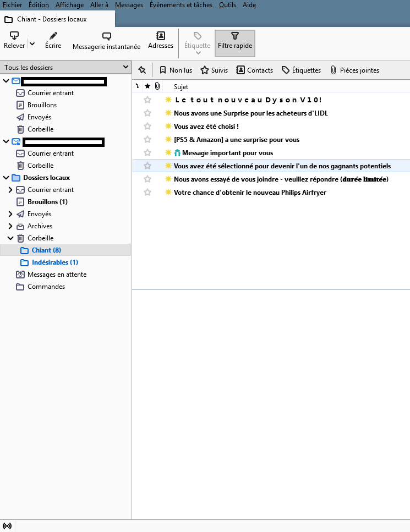The width and height of the screenshot is (410, 532).
Task: Open the Outils menu
Action: click(x=228, y=5)
